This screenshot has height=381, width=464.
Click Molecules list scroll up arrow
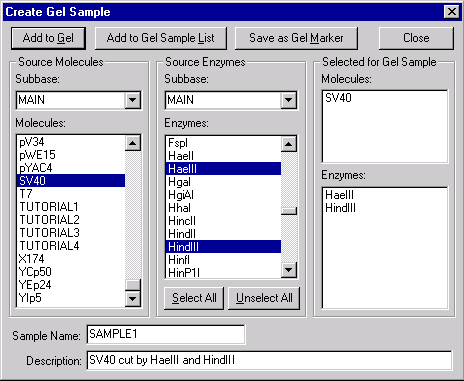(x=133, y=143)
